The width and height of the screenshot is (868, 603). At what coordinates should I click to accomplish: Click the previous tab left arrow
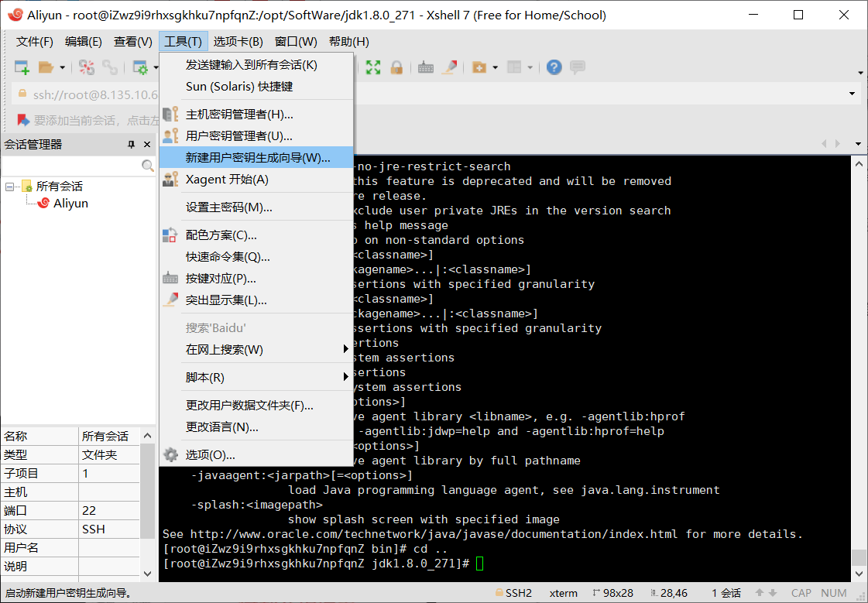[x=824, y=144]
